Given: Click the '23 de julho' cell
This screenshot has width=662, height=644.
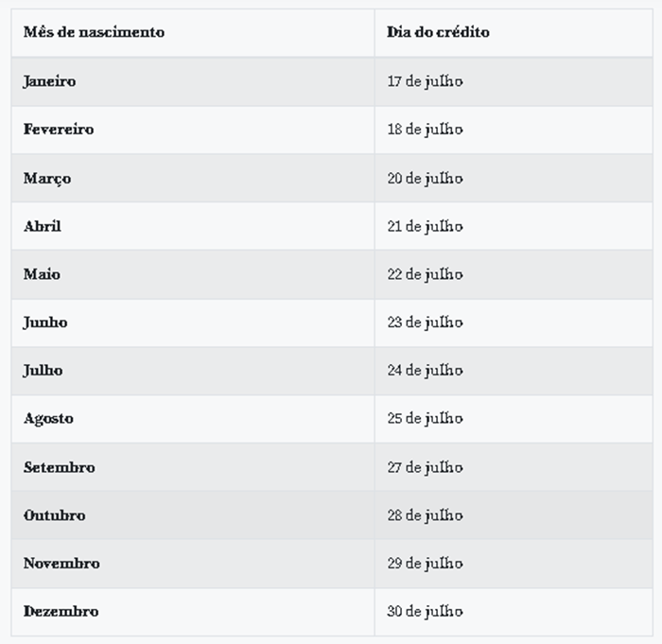Looking at the screenshot, I should 425,322.
